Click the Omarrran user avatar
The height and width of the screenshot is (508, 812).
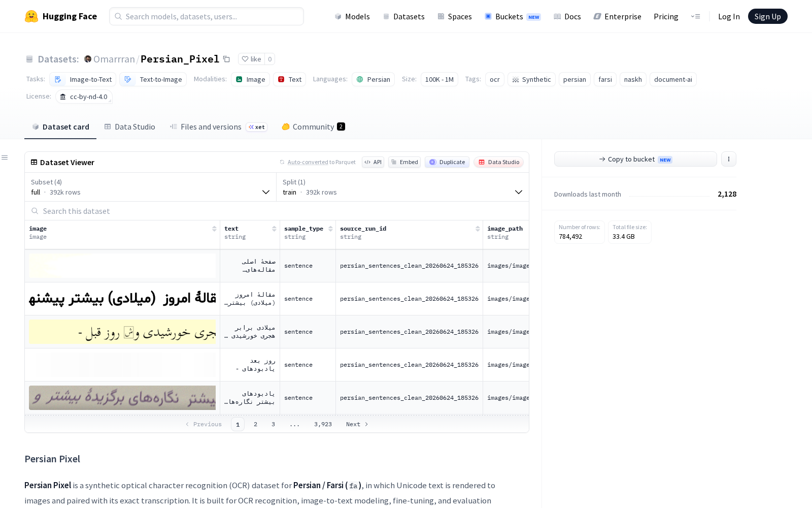88,59
